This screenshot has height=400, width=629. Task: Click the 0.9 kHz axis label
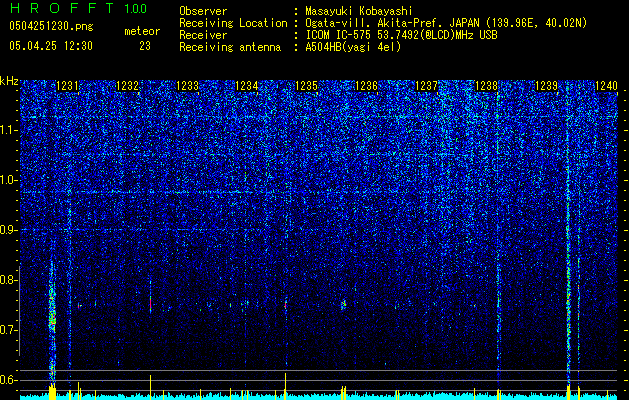point(9,230)
